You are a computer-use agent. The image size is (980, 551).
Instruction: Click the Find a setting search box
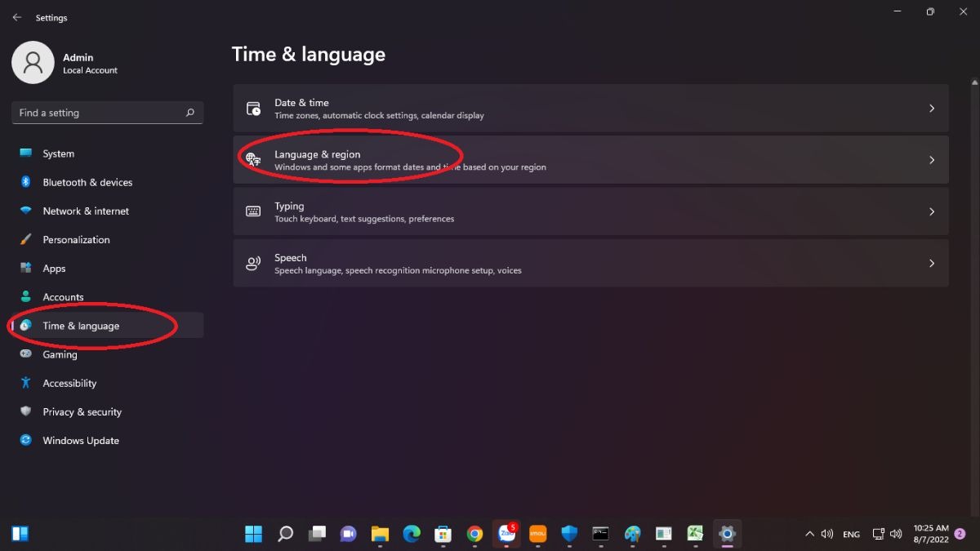[x=108, y=113]
